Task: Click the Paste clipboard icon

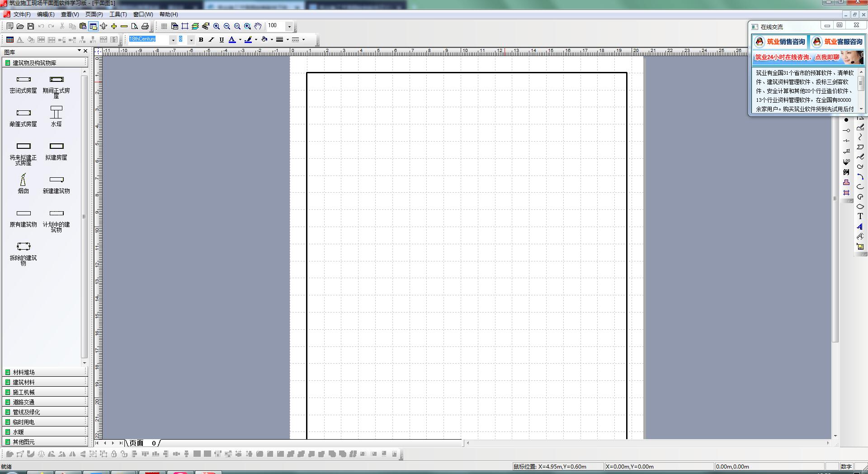Action: tap(83, 26)
